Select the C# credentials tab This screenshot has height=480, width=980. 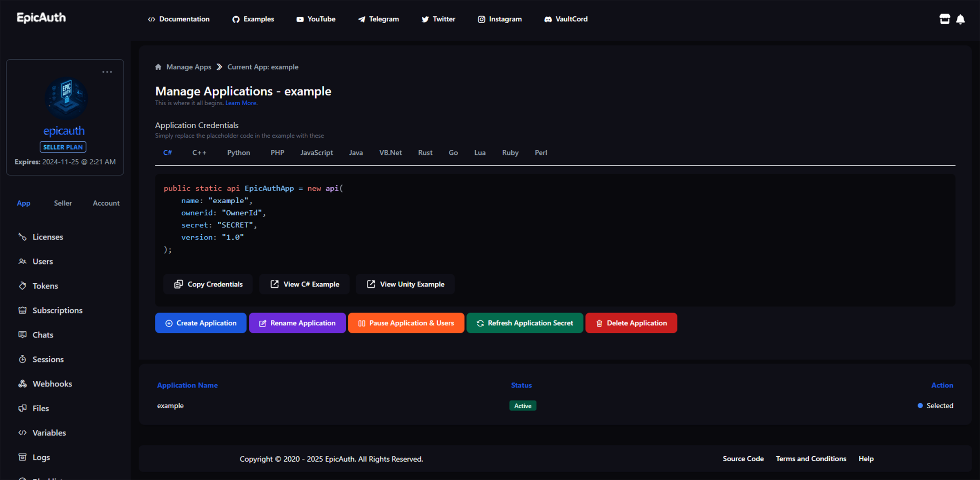[167, 153]
